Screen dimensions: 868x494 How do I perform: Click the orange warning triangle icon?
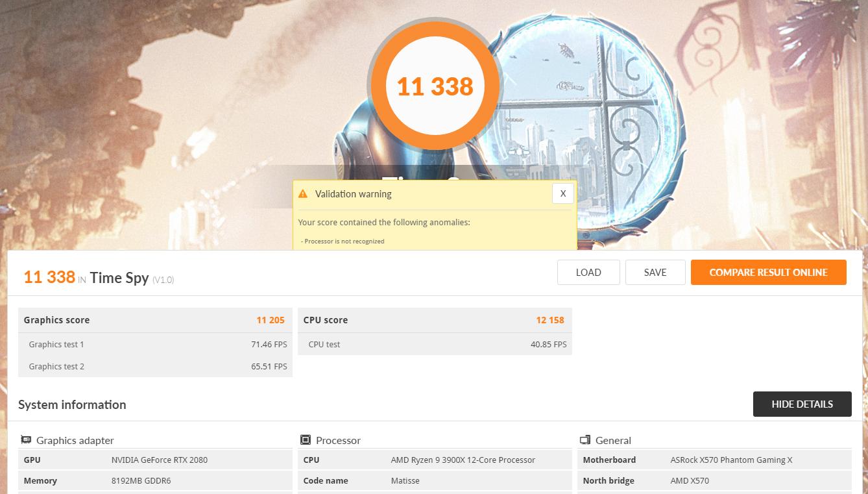pyautogui.click(x=303, y=193)
